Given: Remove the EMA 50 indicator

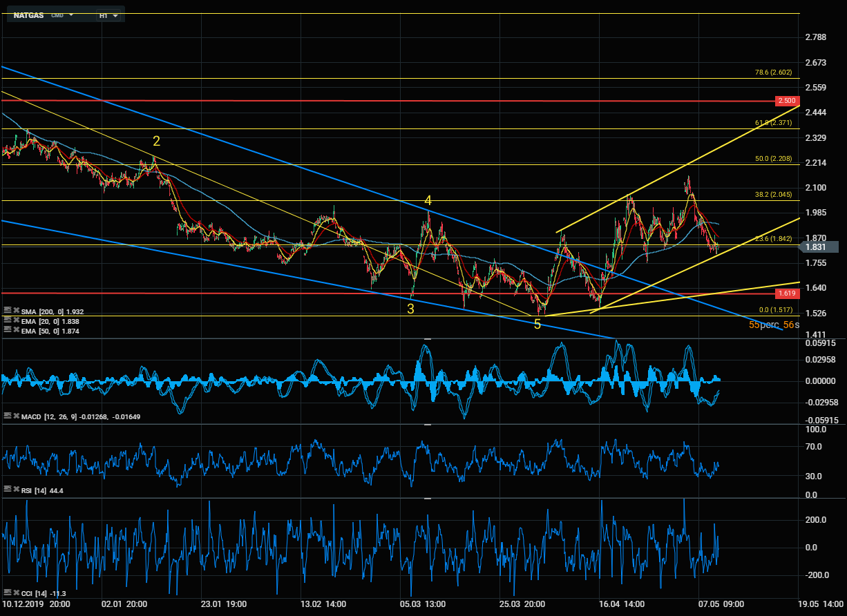Looking at the screenshot, I should [16, 331].
